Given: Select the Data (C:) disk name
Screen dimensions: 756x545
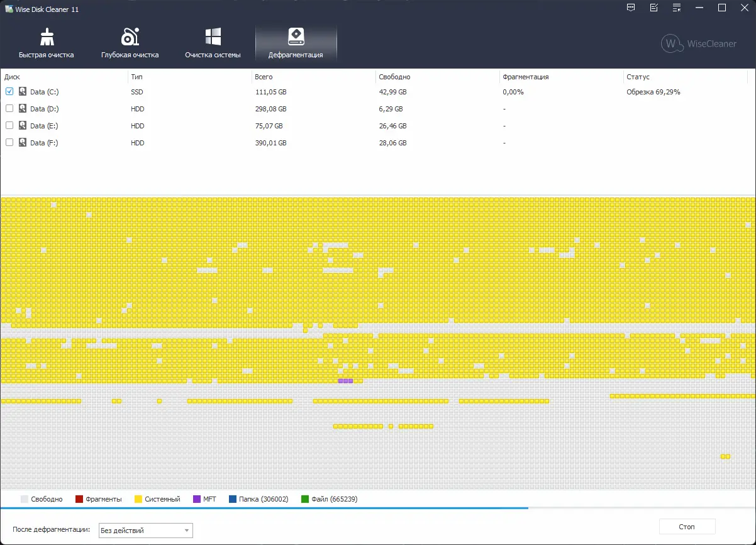Looking at the screenshot, I should [x=45, y=92].
